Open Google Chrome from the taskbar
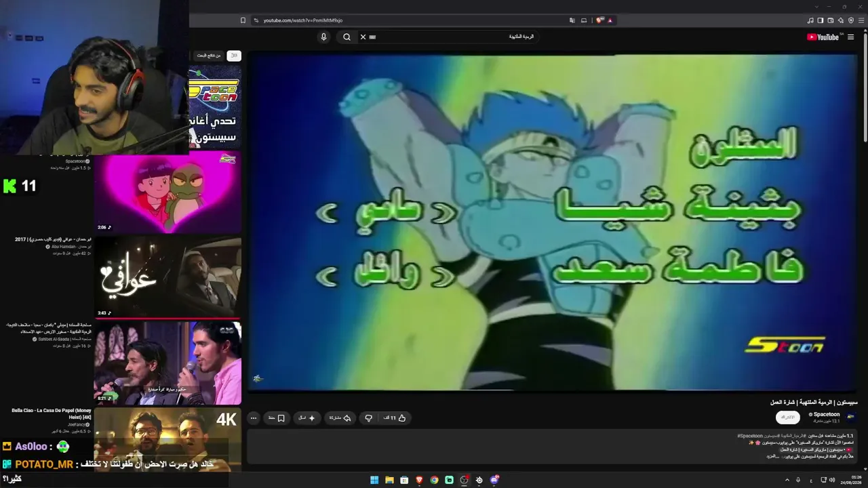 point(434,480)
